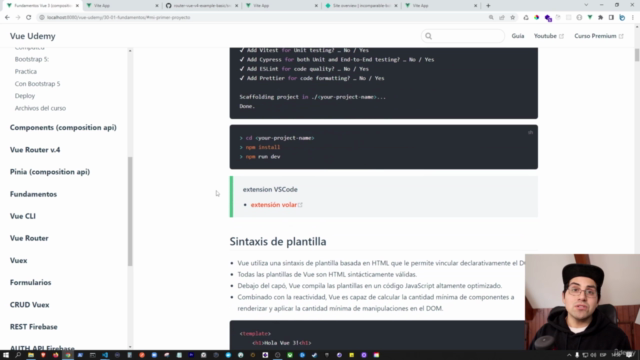Toggle the browser side panel icon
Image resolution: width=640 pixels, height=360 pixels.
coord(611,18)
